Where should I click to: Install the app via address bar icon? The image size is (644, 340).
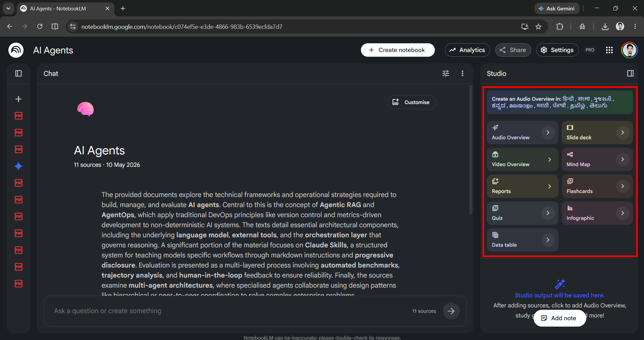point(524,27)
